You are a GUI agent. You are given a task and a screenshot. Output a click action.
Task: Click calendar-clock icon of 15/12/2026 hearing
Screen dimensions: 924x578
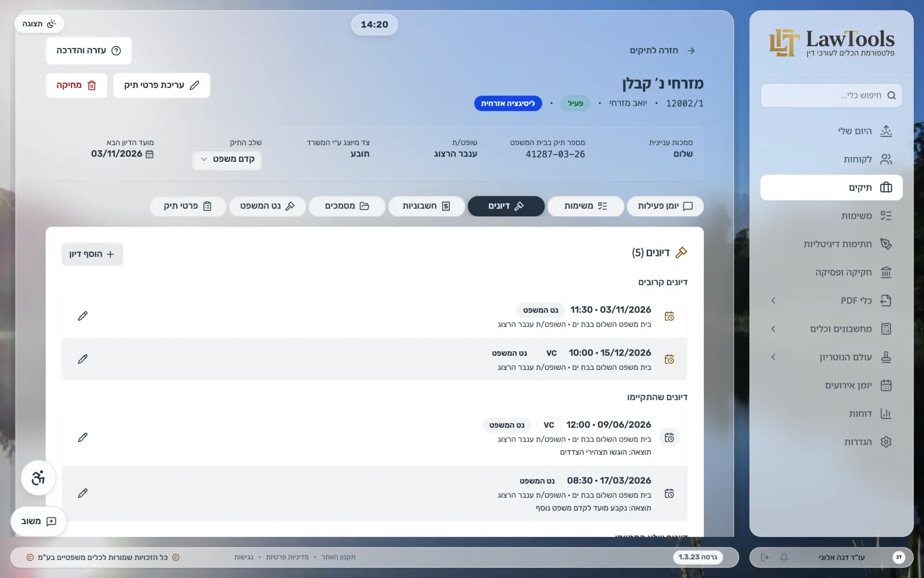pos(669,360)
